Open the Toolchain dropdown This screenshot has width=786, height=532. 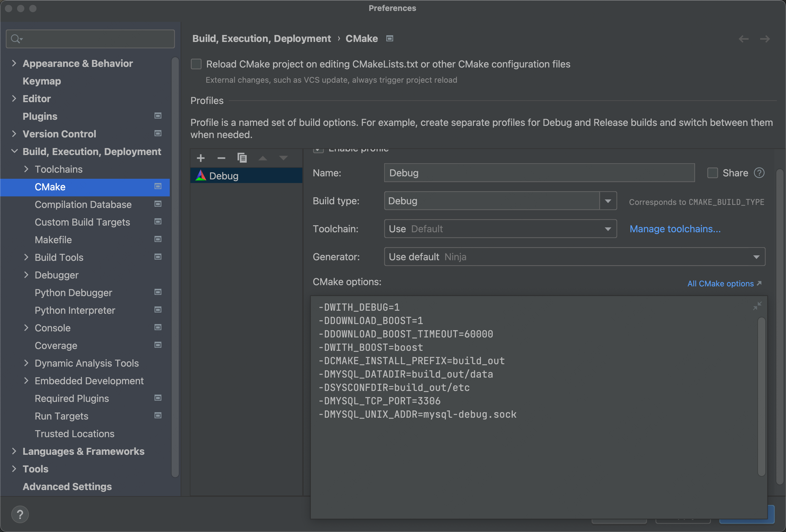[608, 229]
